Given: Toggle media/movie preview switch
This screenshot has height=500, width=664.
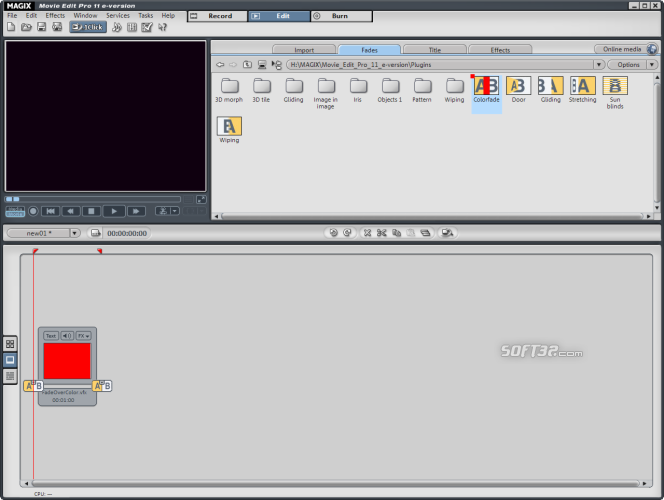Looking at the screenshot, I should coord(15,211).
